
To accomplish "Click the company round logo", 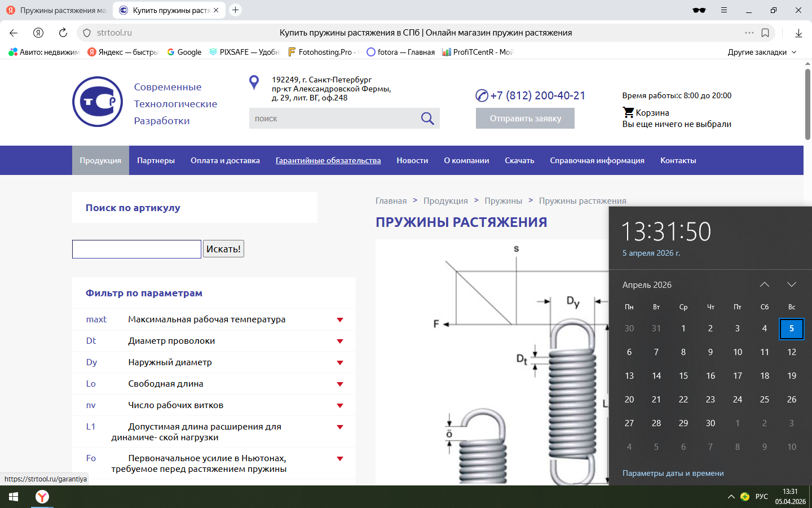I will (x=98, y=102).
